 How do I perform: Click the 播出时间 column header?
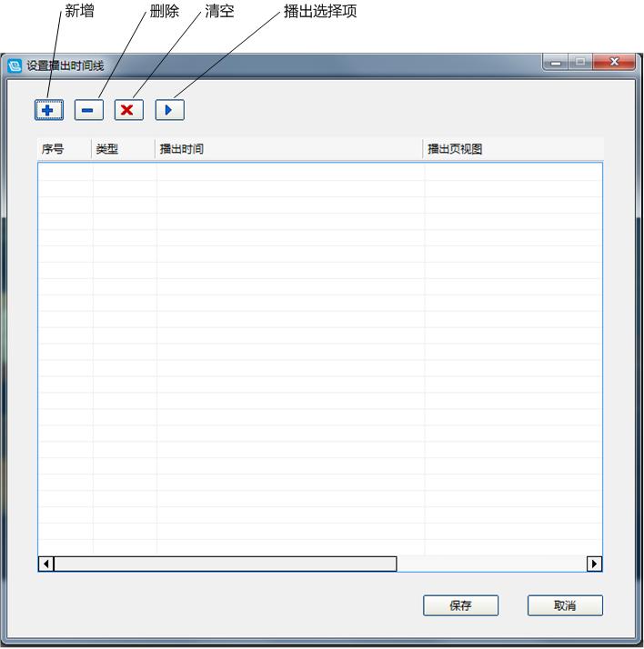[288, 149]
